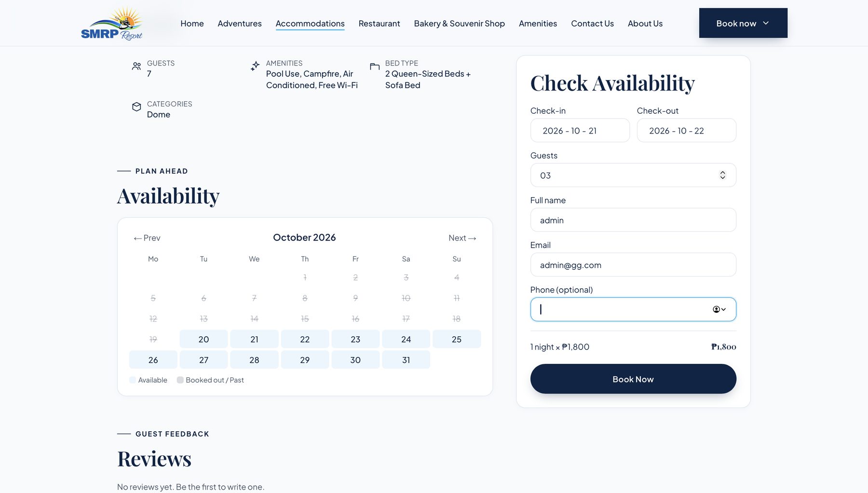This screenshot has height=493, width=868.
Task: Go to the Amenities nav link
Action: tap(538, 24)
